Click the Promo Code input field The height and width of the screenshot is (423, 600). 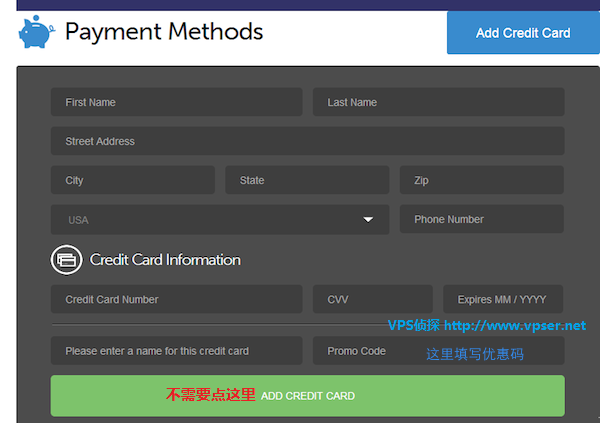(x=439, y=351)
